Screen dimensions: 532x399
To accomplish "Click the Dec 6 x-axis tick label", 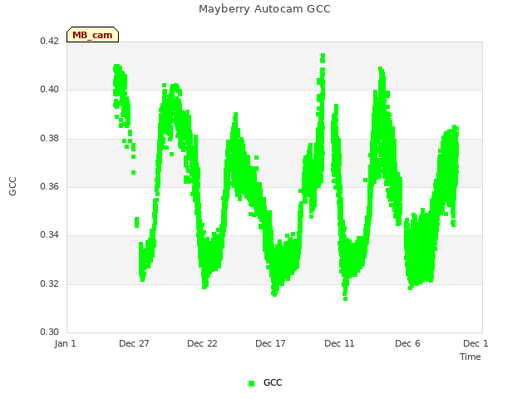I will click(407, 343).
